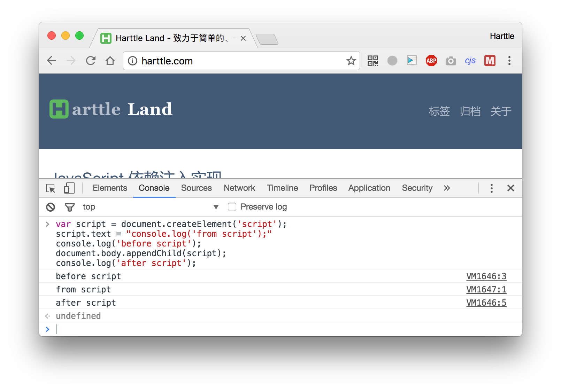The image size is (561, 392).
Task: Switch to the Elements panel
Action: 109,188
